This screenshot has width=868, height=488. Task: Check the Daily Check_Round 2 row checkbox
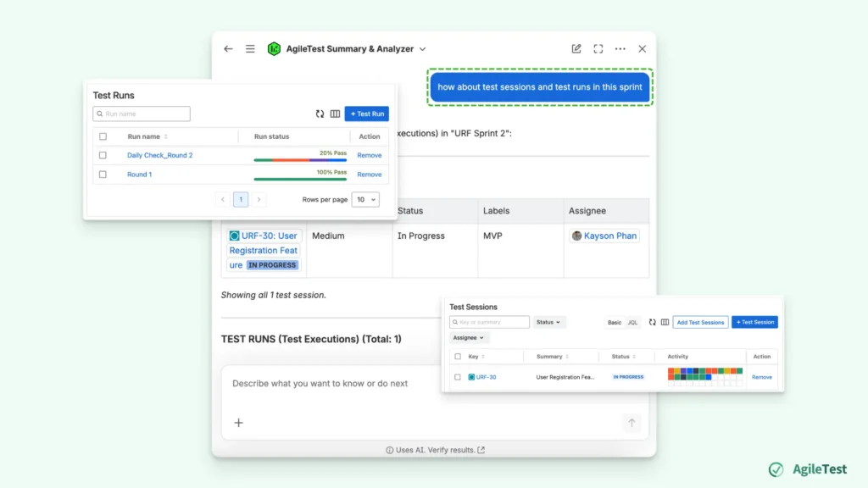pyautogui.click(x=103, y=156)
